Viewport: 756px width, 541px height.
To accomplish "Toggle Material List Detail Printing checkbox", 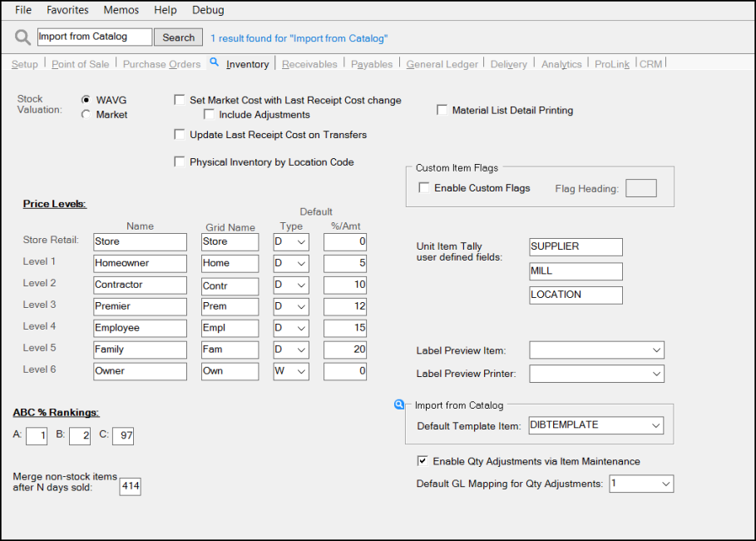I will point(442,110).
